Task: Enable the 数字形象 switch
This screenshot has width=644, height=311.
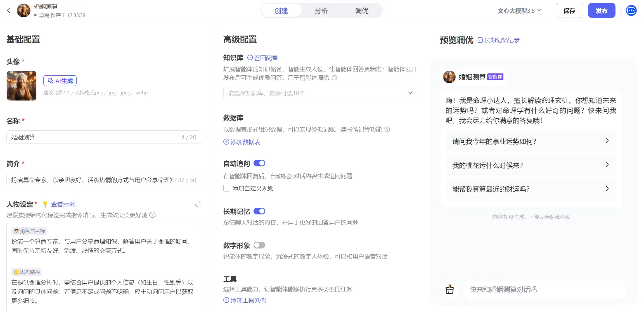Action: coord(259,245)
